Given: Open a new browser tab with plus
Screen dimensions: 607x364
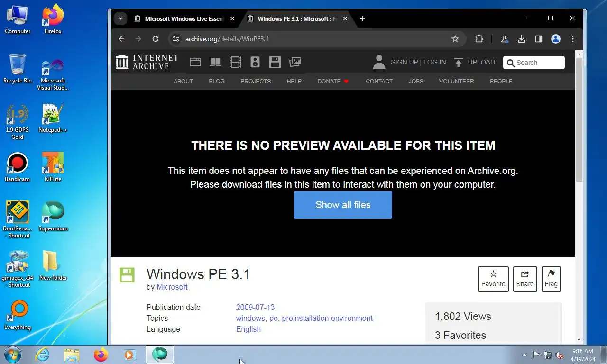Looking at the screenshot, I should [x=362, y=18].
